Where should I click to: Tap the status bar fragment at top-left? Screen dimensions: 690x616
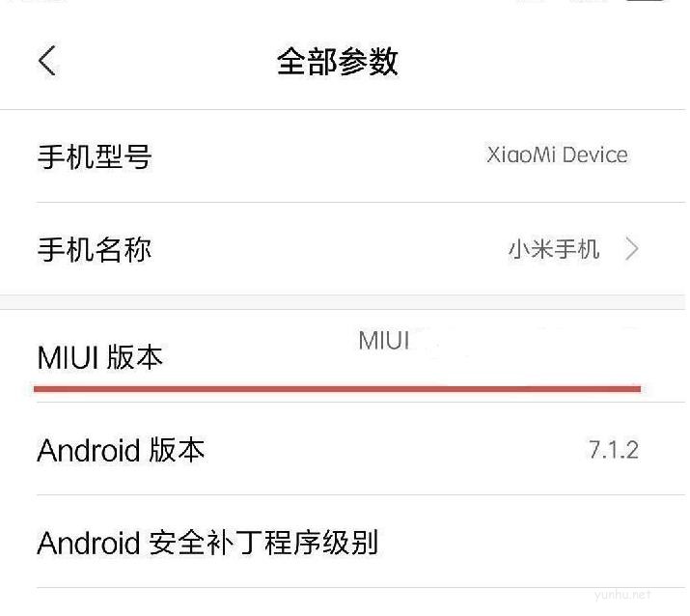tap(39, 1)
